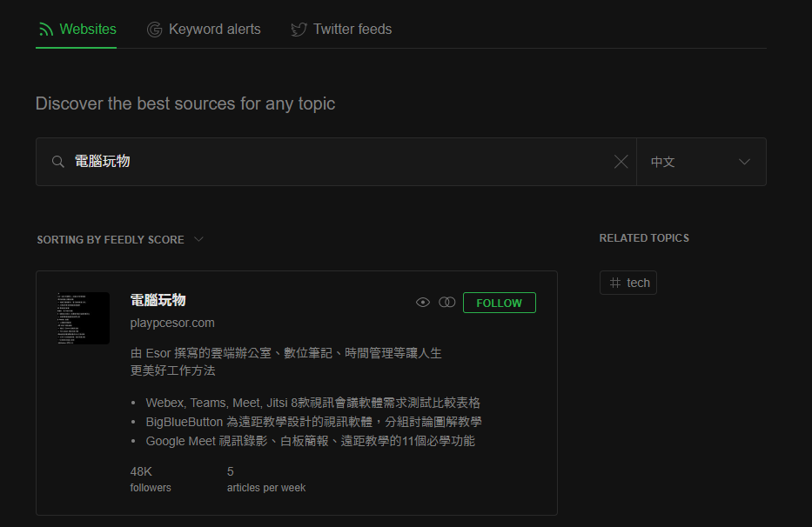Image resolution: width=812 pixels, height=527 pixels.
Task: Preview feed with the eye icon
Action: pyautogui.click(x=423, y=303)
